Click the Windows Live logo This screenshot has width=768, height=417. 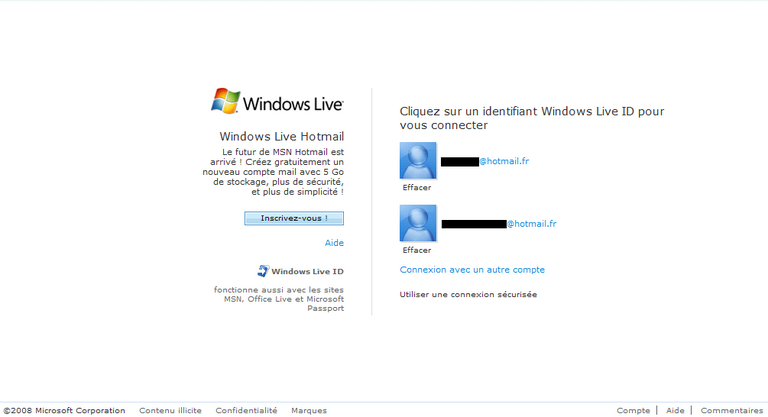[277, 101]
